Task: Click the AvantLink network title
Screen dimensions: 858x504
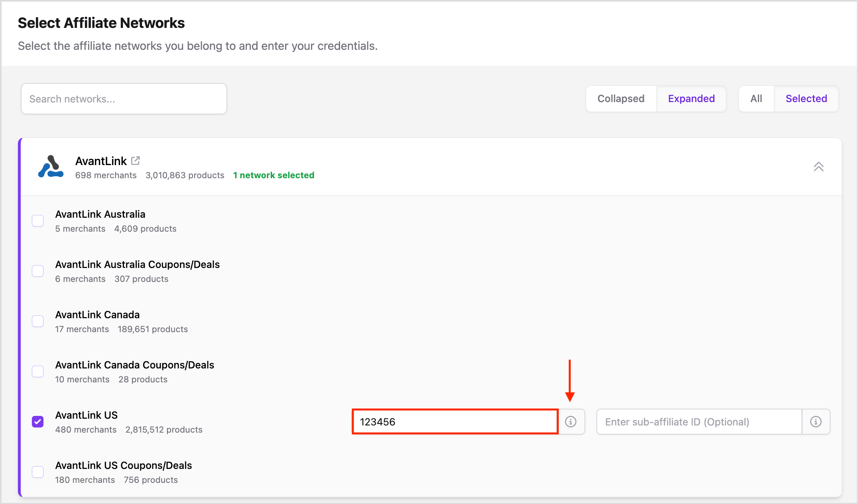Action: (101, 161)
